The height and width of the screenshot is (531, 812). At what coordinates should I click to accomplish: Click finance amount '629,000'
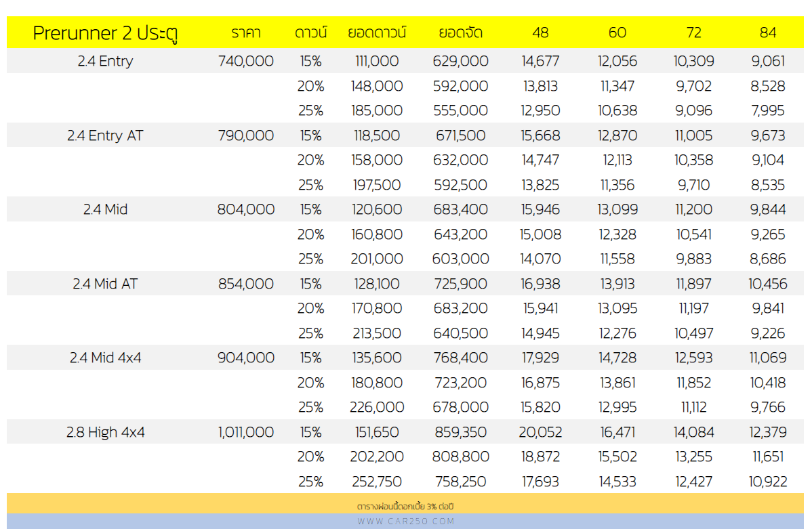(x=460, y=61)
